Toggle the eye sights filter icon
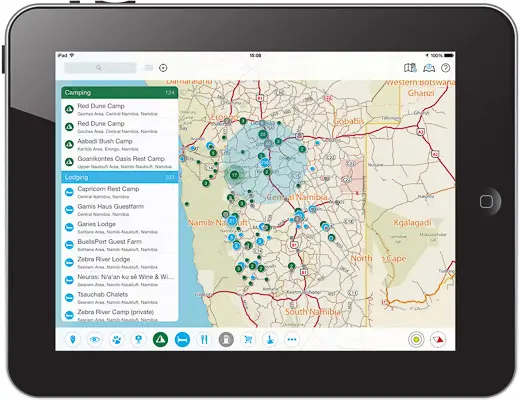The image size is (520, 400). pos(95,339)
